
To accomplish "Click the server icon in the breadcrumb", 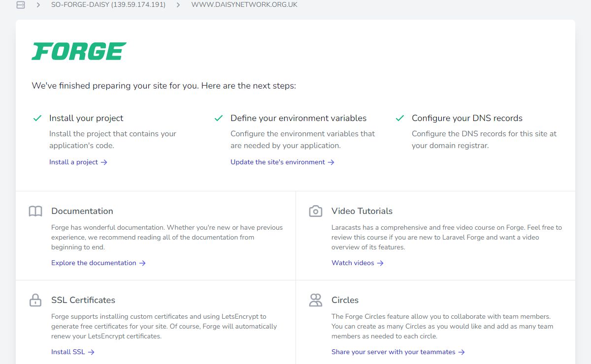I will pos(20,5).
